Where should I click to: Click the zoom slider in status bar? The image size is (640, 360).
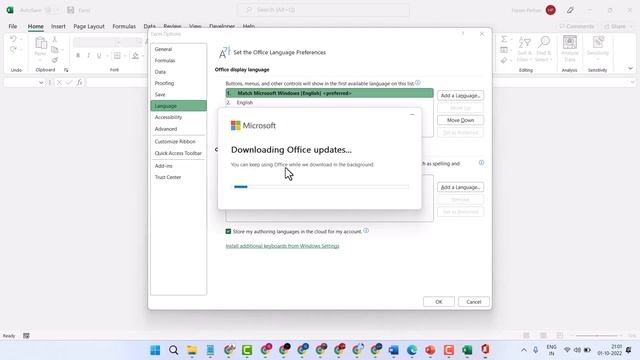[598, 336]
